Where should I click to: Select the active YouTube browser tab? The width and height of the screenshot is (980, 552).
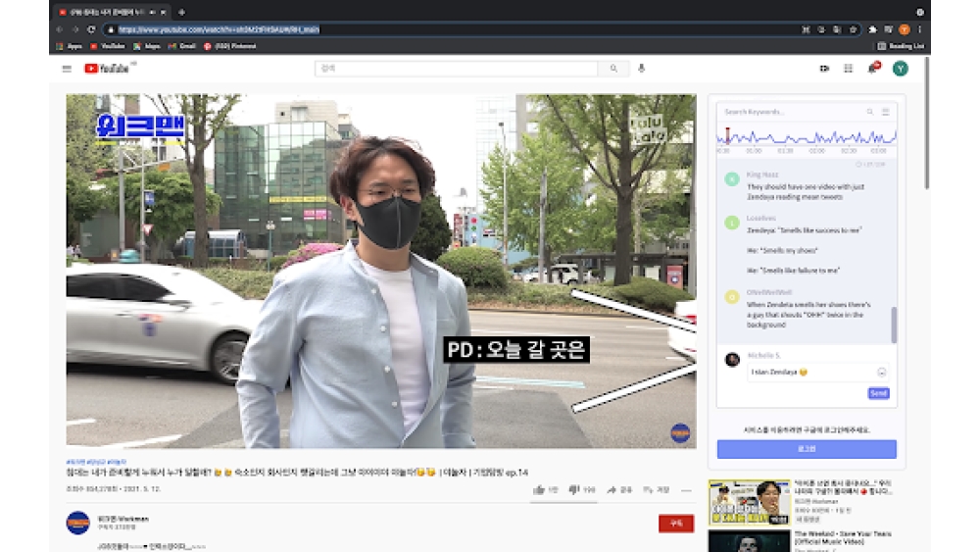coord(113,12)
